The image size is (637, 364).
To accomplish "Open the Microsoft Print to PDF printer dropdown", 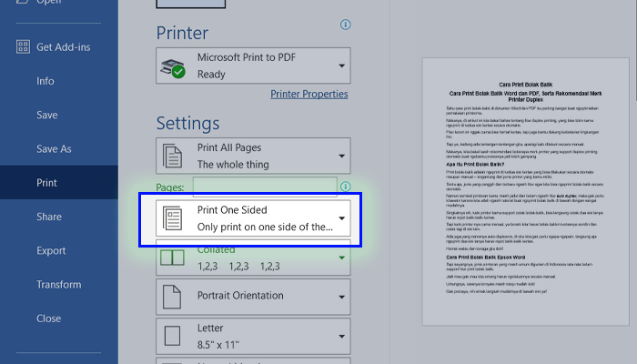I will 253,66.
